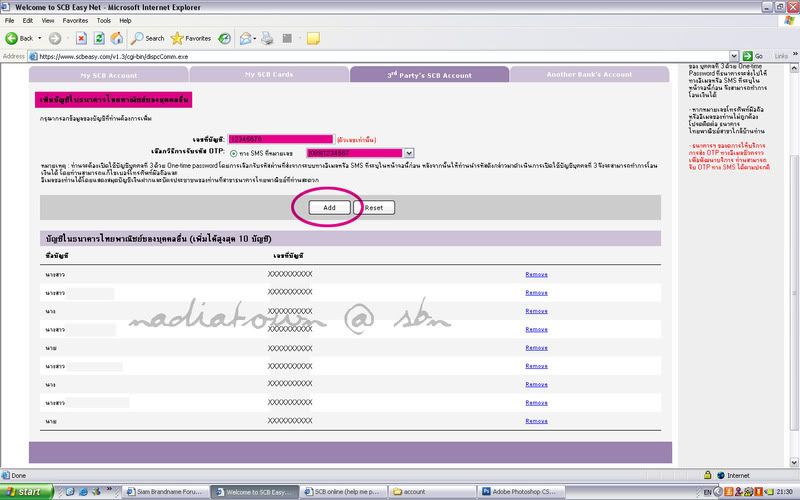This screenshot has height=500, width=800.
Task: Switch to Siam Brandname Forum taskbar window
Action: (166, 492)
